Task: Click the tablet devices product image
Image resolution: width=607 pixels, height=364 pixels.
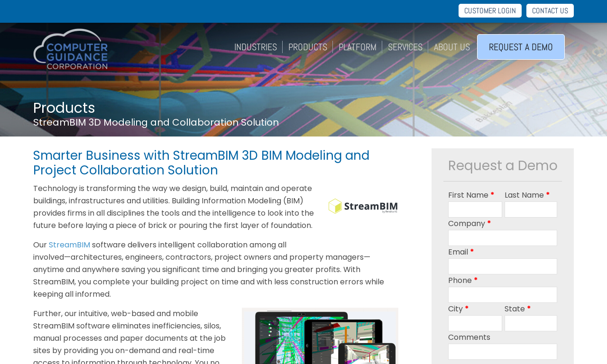Action: coord(320,336)
